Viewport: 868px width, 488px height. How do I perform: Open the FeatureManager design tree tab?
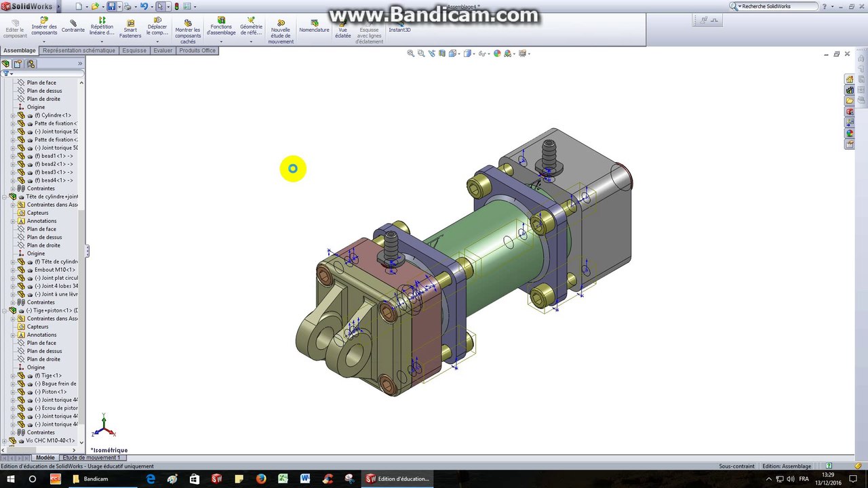[6, 64]
